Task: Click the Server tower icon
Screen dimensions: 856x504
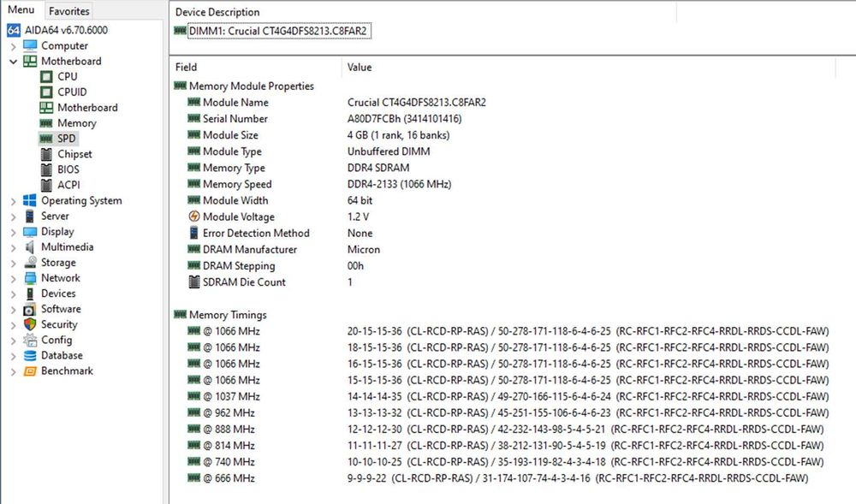Action: click(30, 216)
